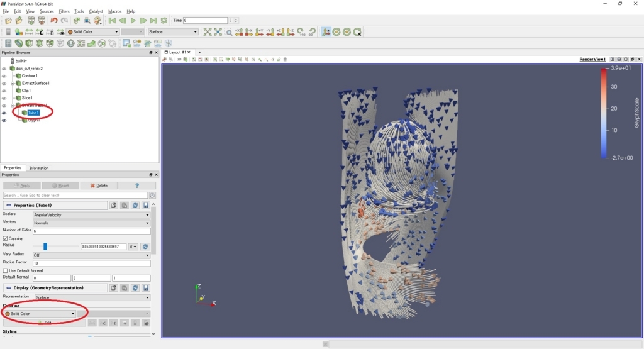Screen dimensions: 644x349
Task: Toggle visibility eye for Tube1
Action: coord(4,113)
